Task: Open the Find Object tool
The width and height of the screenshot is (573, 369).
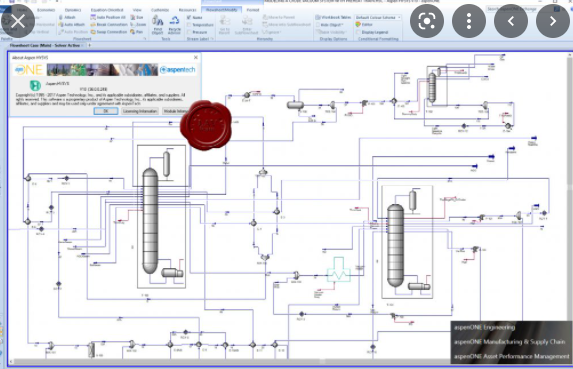Action: tap(158, 25)
